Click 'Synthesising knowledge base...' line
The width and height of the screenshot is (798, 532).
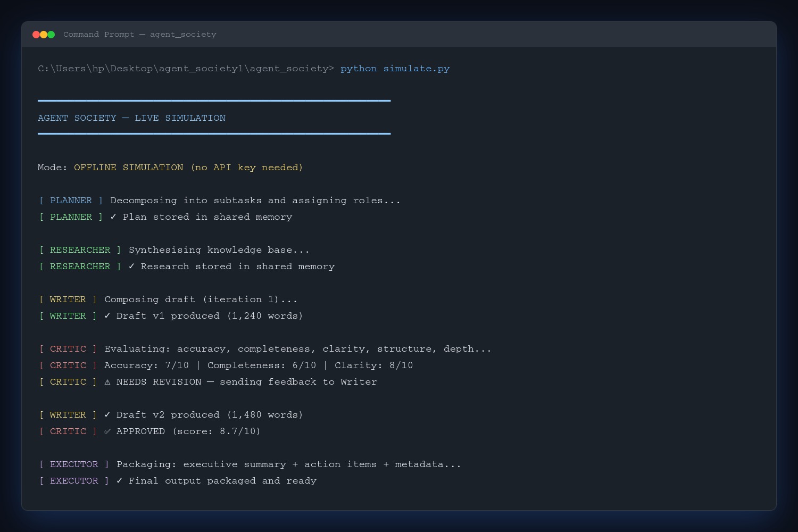[x=219, y=250]
